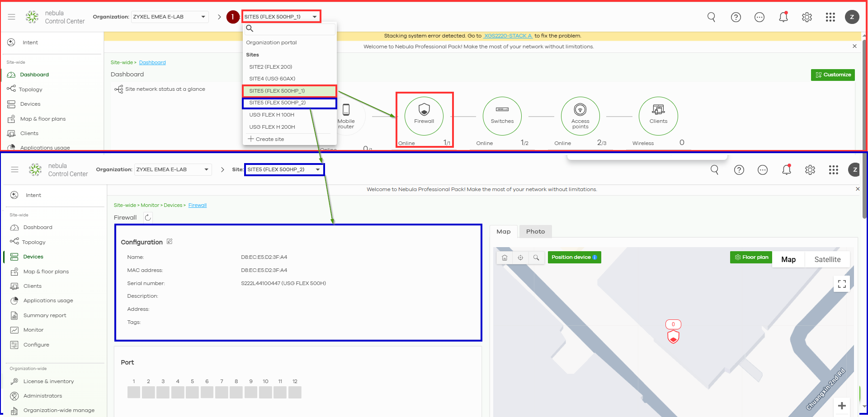Open Topology in the lower sidebar
Screen dimensions: 868x417
click(x=34, y=242)
